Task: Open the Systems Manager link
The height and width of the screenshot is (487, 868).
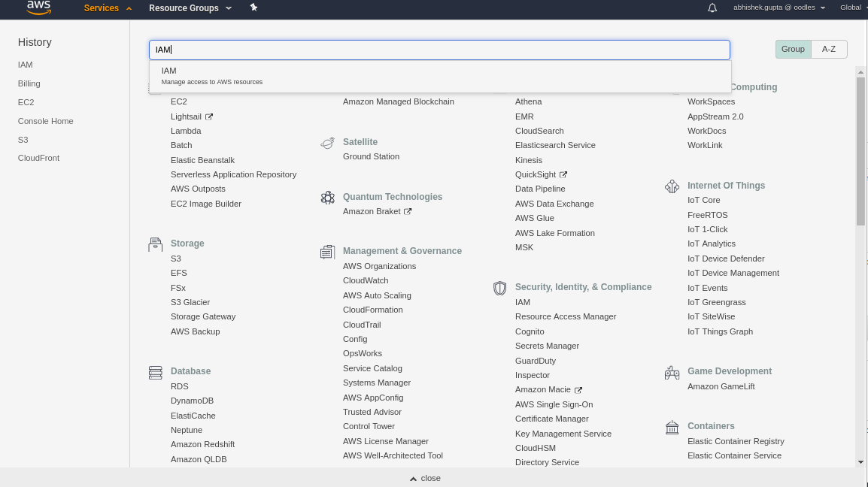Action: point(376,383)
